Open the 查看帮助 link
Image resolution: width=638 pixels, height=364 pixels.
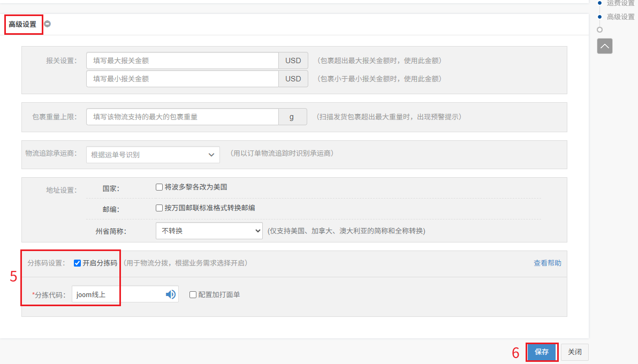547,263
